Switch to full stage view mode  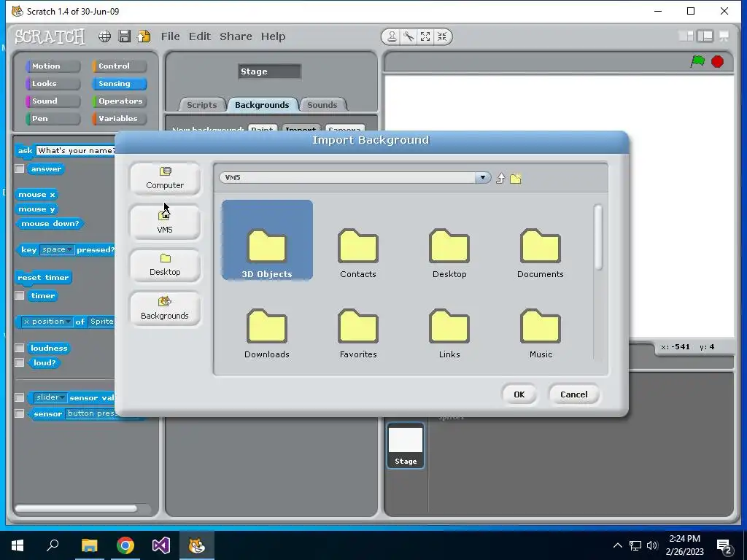(705, 36)
